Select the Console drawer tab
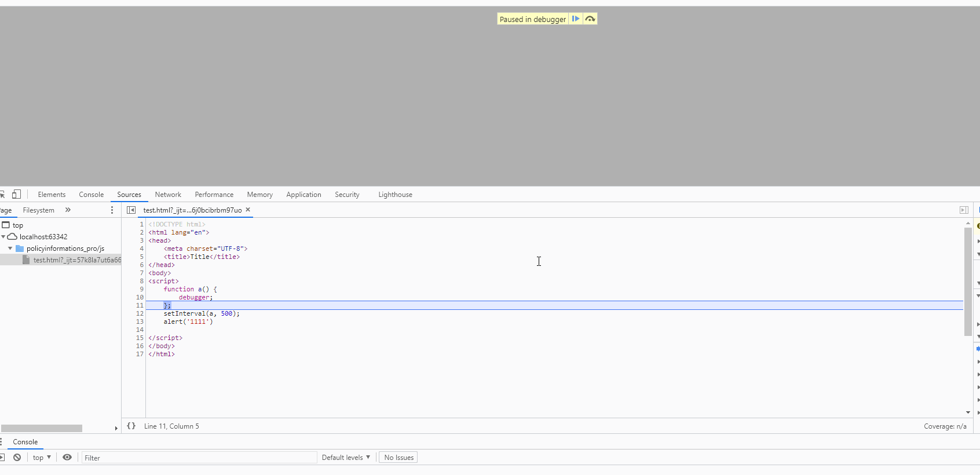This screenshot has height=475, width=980. [x=25, y=442]
